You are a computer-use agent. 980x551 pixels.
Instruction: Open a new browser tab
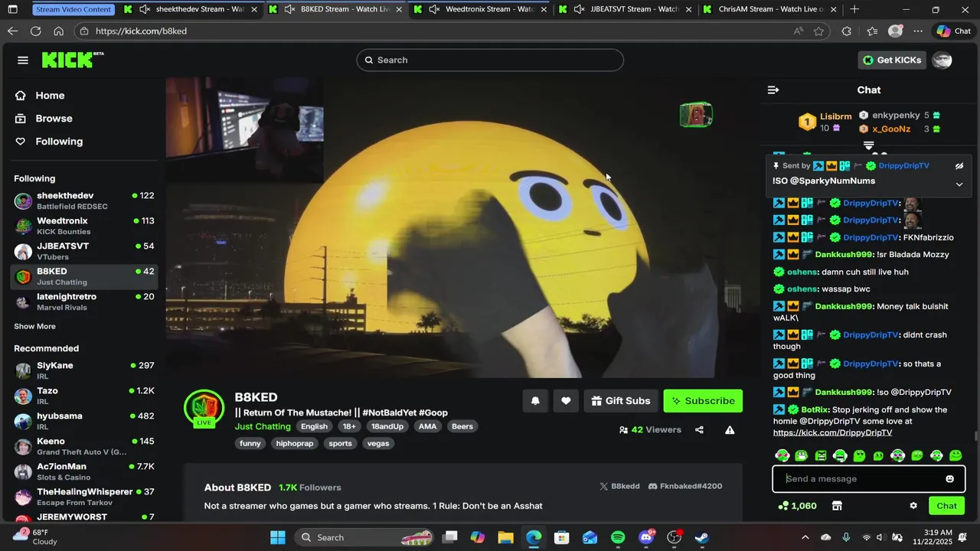(854, 9)
